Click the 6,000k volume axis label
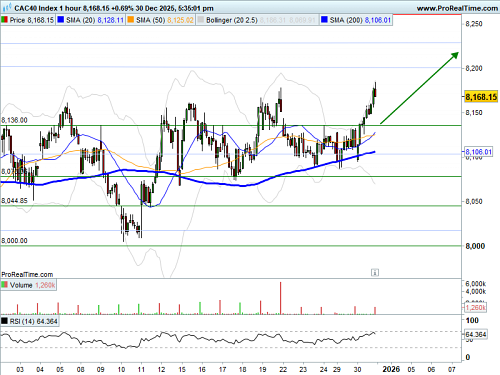Image resolution: width=500 pixels, height=375 pixels. 476,284
